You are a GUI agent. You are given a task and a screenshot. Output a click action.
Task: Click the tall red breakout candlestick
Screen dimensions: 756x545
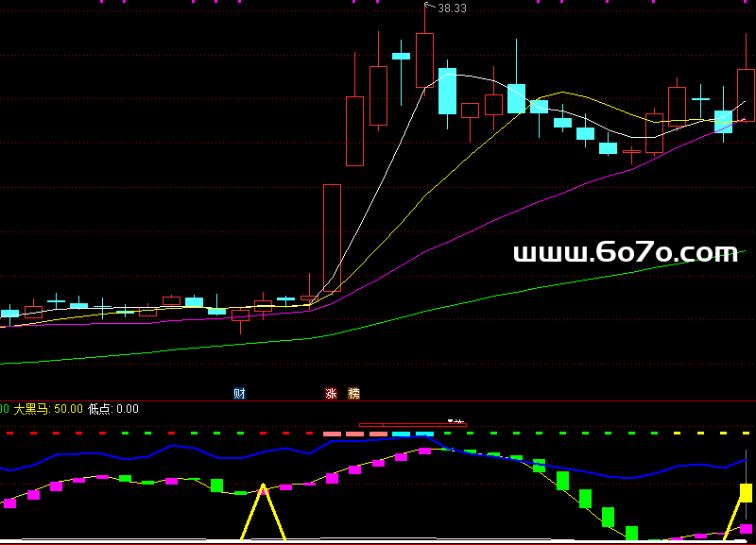tap(332, 236)
